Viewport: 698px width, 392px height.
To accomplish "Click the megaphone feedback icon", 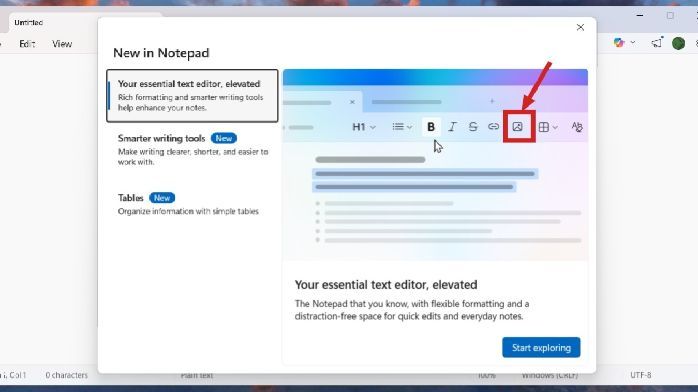I will click(657, 43).
